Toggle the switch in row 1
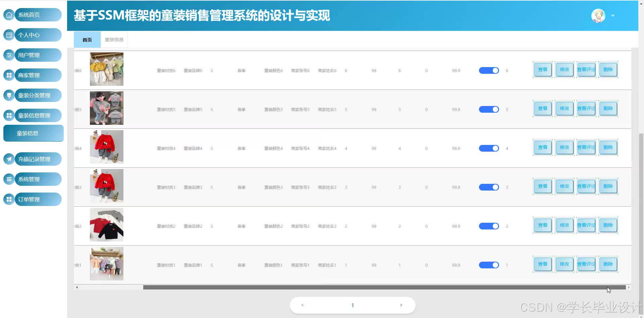Screen dimensions: 644x318 pyautogui.click(x=489, y=265)
